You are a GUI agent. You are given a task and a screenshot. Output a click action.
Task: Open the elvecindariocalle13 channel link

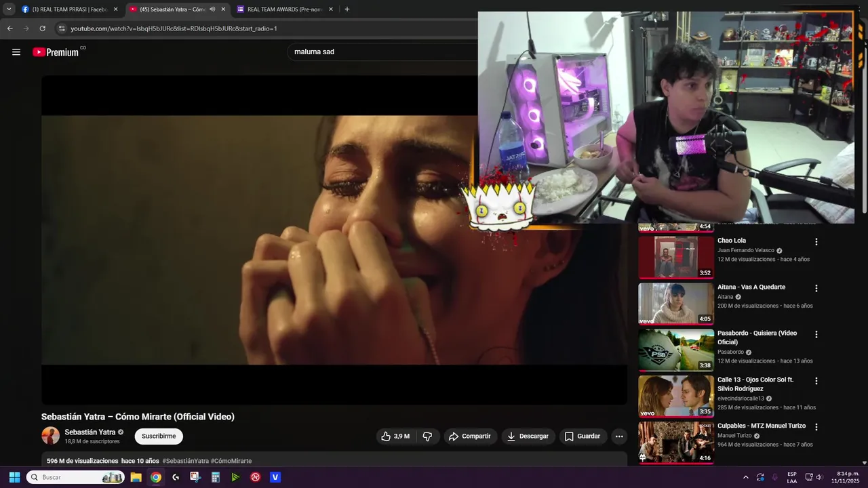(x=741, y=399)
